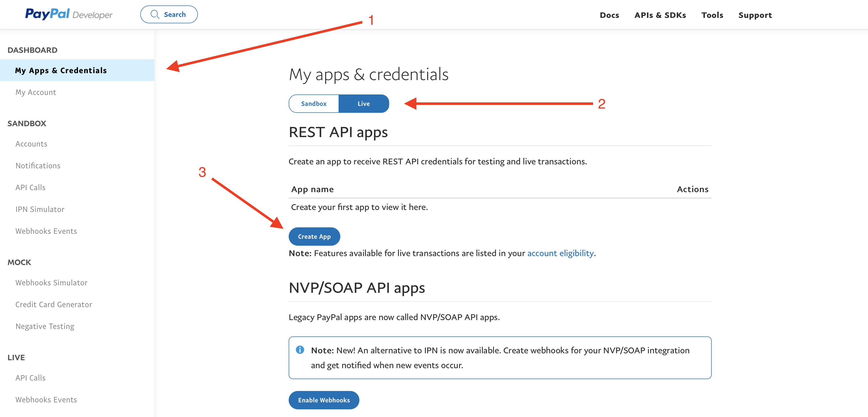Open My Account in the sidebar

(x=36, y=92)
